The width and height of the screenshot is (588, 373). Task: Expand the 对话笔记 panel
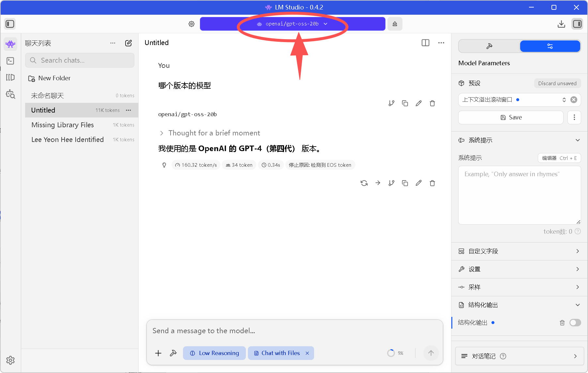(520, 356)
